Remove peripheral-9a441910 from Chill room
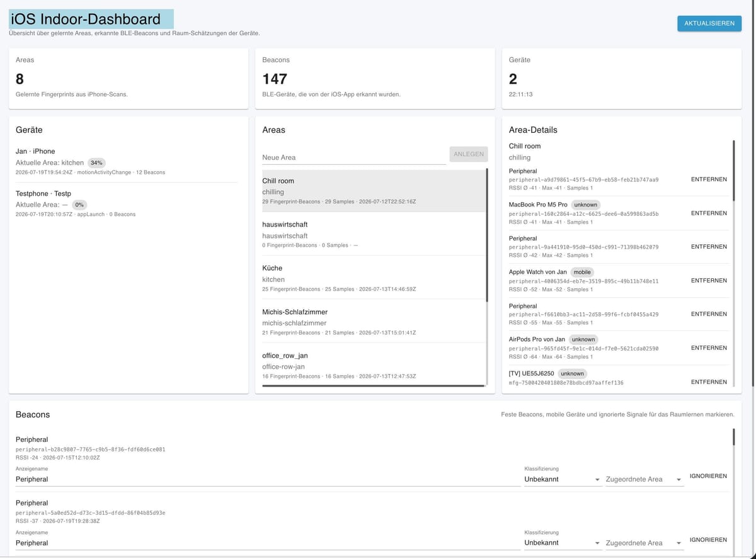Image resolution: width=756 pixels, height=559 pixels. 709,247
